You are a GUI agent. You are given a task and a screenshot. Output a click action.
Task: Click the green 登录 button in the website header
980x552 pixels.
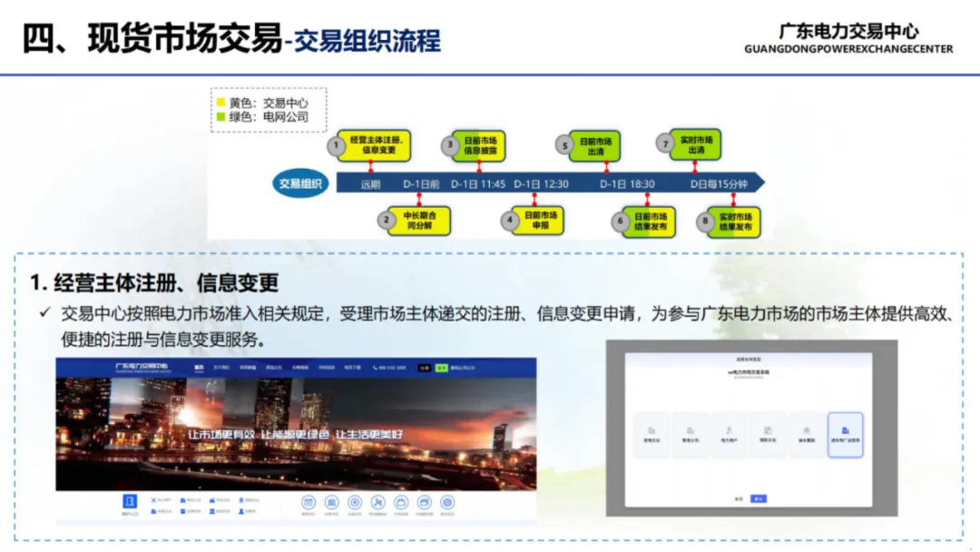tap(441, 369)
